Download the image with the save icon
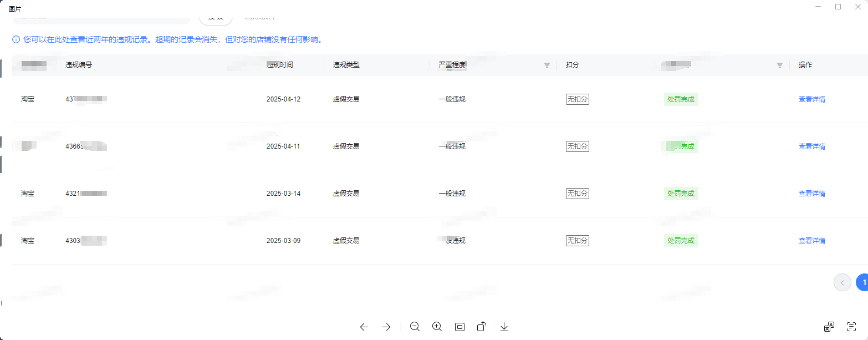 [504, 327]
